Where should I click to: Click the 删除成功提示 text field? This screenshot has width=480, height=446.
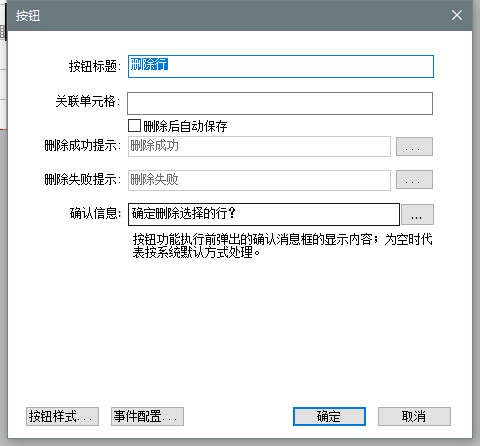[x=259, y=146]
